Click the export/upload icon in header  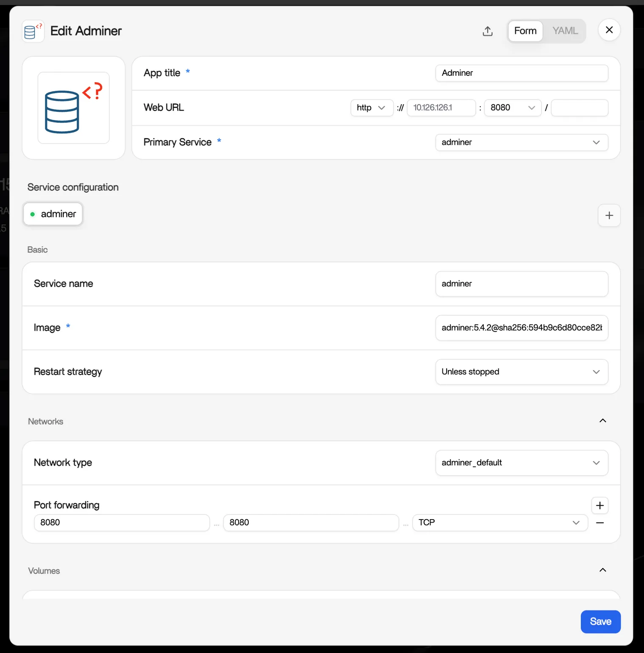point(488,31)
